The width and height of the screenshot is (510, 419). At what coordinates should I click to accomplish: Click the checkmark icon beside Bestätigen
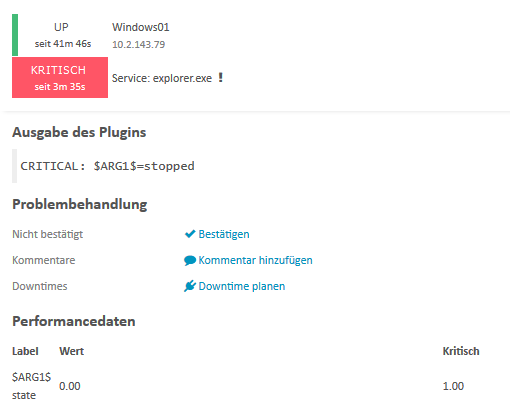(190, 234)
